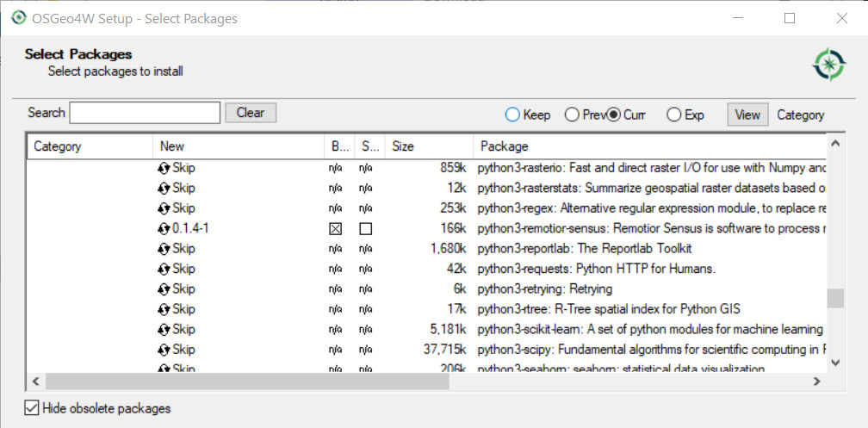This screenshot has width=868, height=428.
Task: Select python3-requests package description text
Action: point(597,269)
